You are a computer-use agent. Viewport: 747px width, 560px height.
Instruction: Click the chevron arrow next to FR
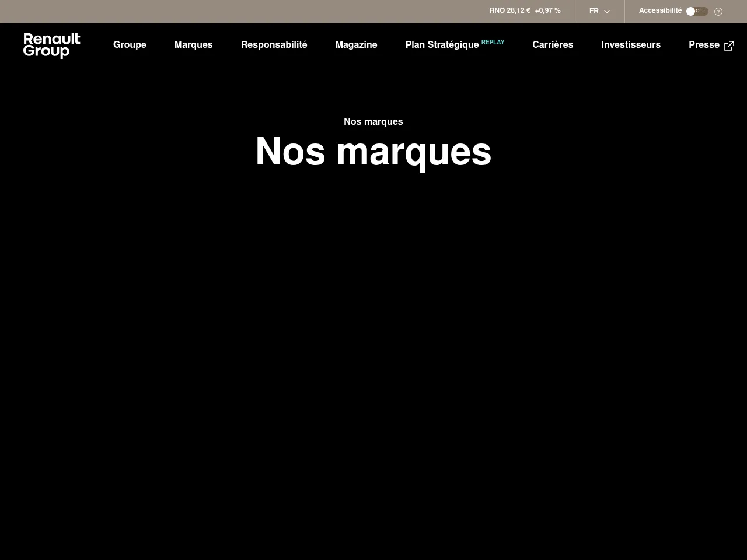[x=607, y=12]
